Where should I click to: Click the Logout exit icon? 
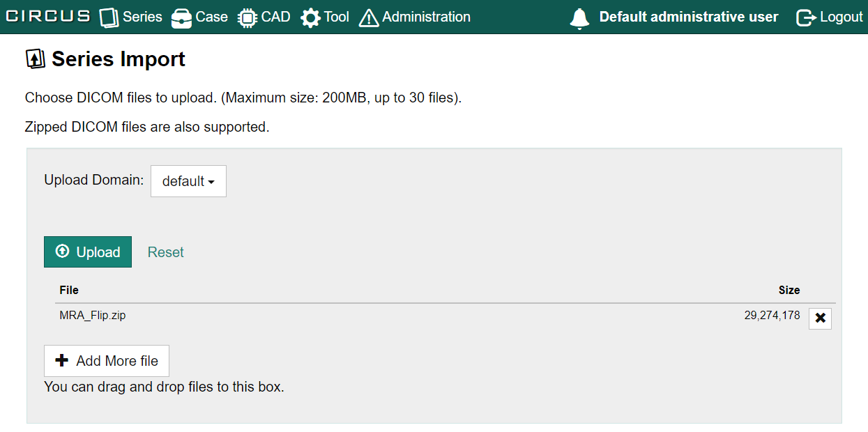(805, 17)
